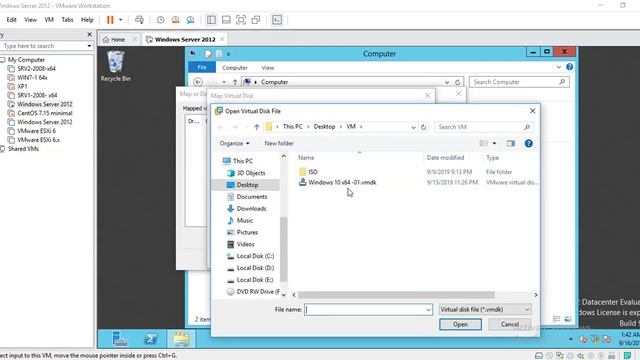Open the view options dropdown arrow

point(494,143)
